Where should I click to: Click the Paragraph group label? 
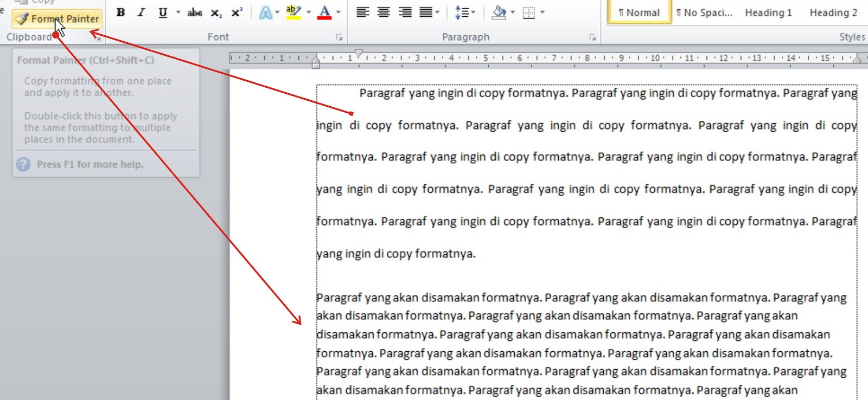point(465,37)
